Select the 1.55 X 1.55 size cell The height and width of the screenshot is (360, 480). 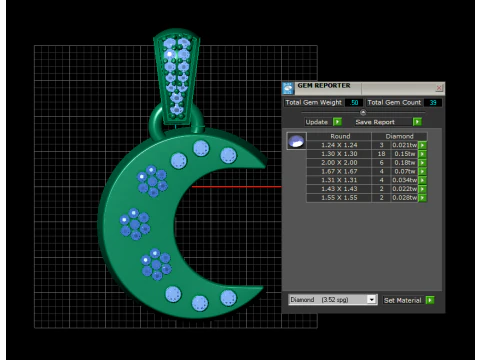pos(339,198)
